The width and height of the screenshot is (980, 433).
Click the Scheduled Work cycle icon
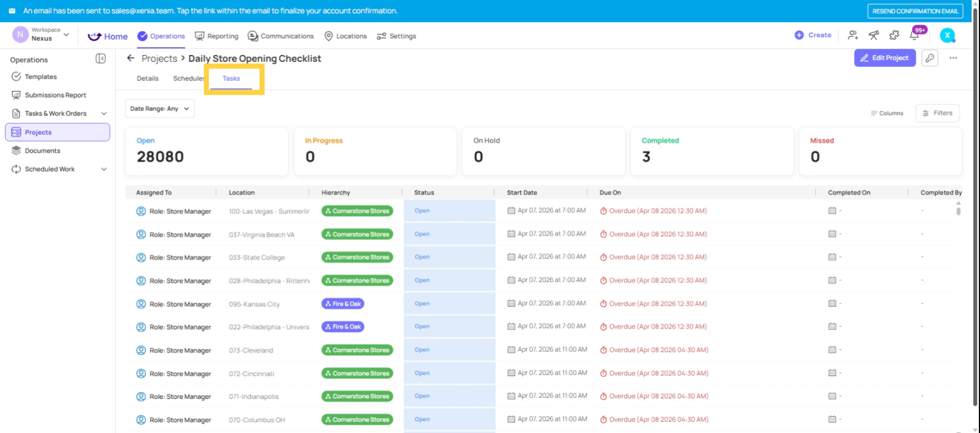coord(16,169)
